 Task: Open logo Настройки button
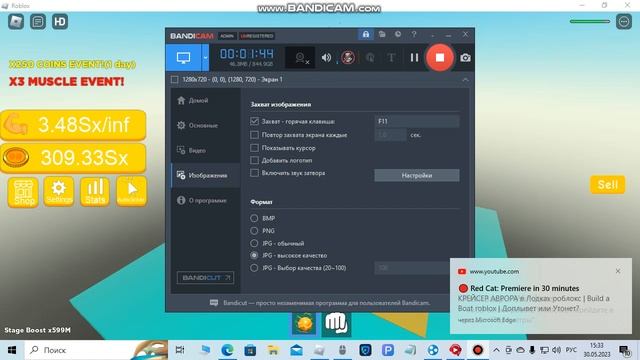[417, 176]
